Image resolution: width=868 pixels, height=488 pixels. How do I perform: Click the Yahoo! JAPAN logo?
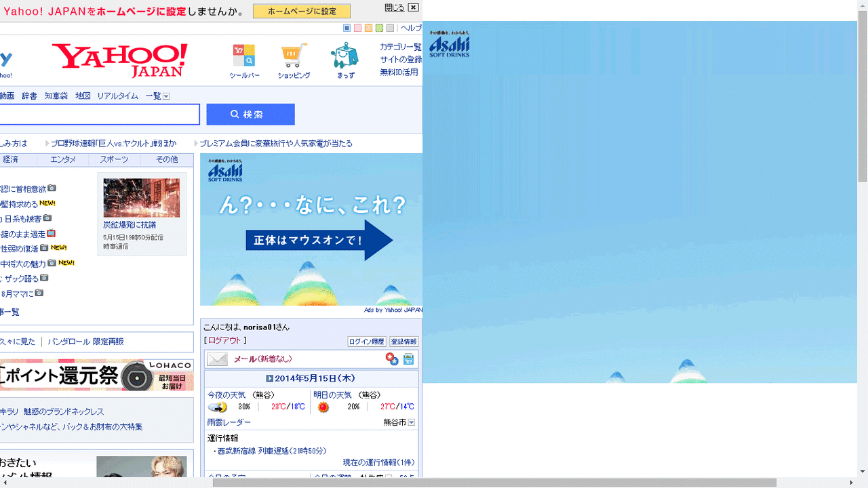point(120,60)
